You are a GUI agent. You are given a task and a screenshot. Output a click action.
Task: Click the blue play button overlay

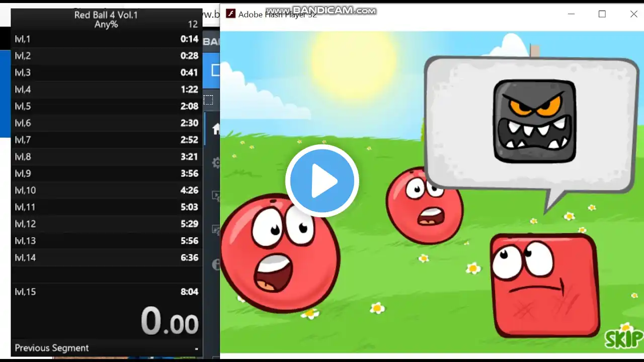coord(322,181)
